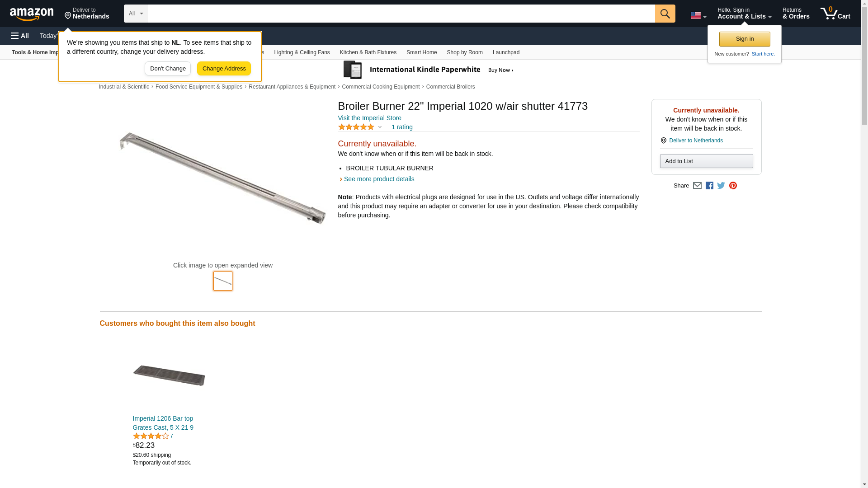
Task: Click the yellow Sign in button
Action: (x=745, y=39)
